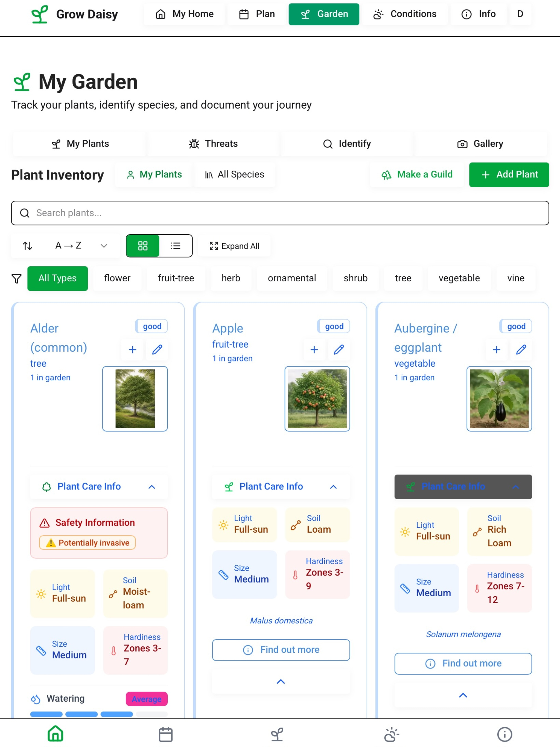The height and width of the screenshot is (747, 560).
Task: Collapse Aubergine Plant Care Info
Action: pyautogui.click(x=463, y=487)
